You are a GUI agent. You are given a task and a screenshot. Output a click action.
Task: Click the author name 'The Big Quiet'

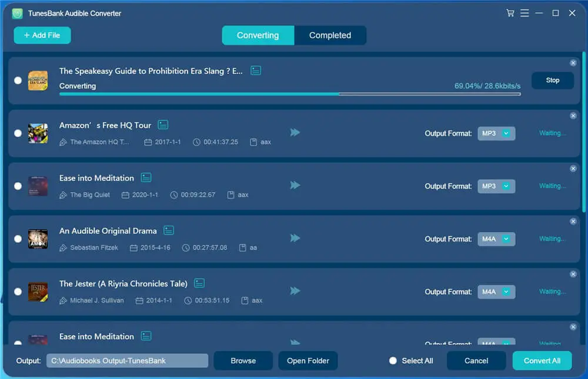90,195
